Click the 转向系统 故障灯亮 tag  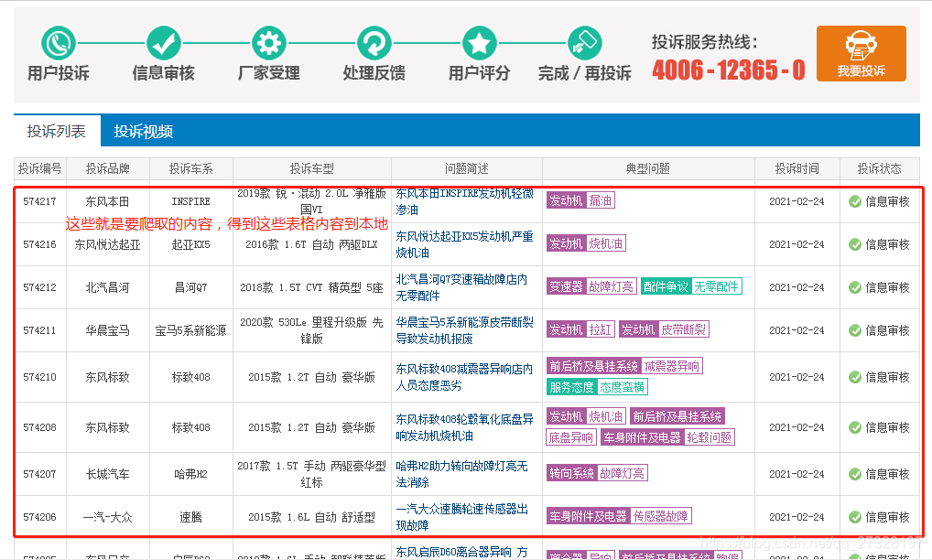pyautogui.click(x=597, y=473)
